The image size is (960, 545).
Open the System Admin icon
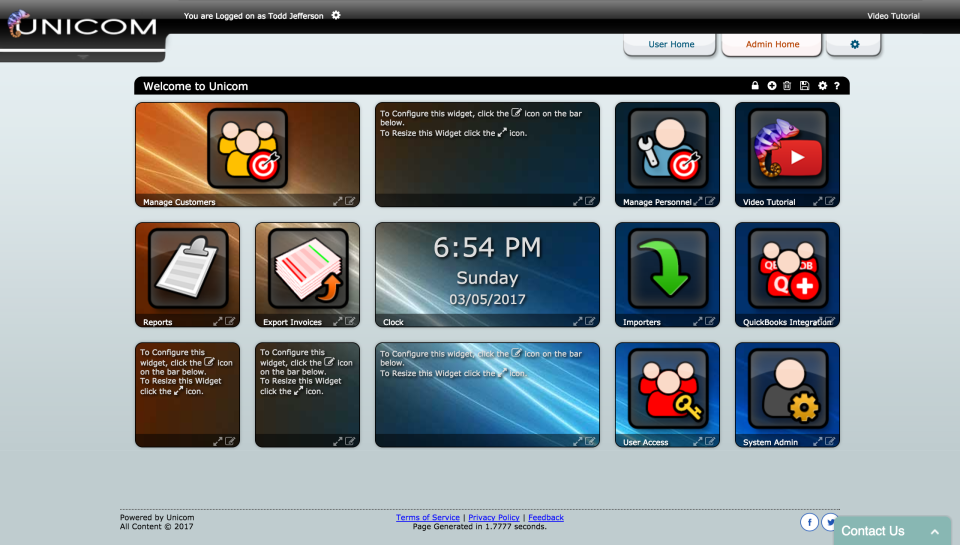[787, 388]
